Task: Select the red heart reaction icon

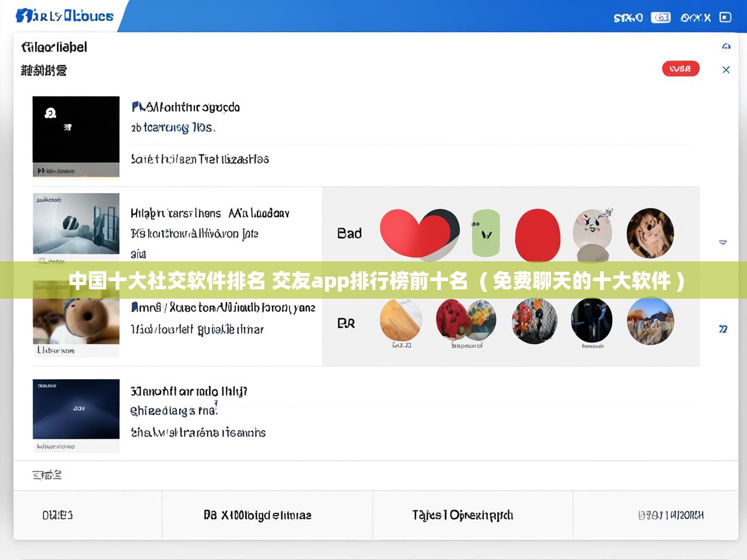Action: coord(419,232)
